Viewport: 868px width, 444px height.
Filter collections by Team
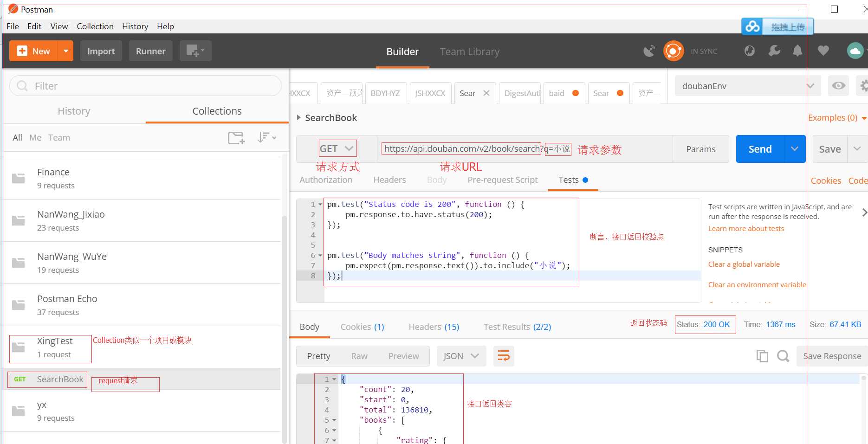click(x=59, y=138)
